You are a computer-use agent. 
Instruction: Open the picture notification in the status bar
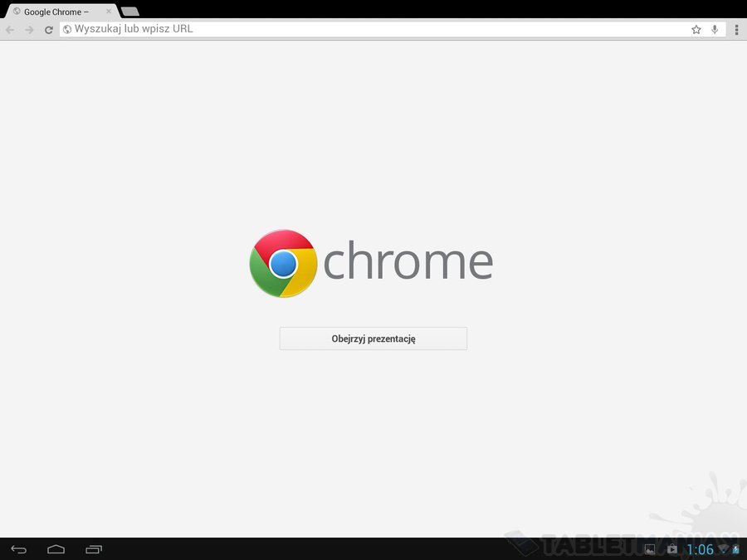(649, 549)
